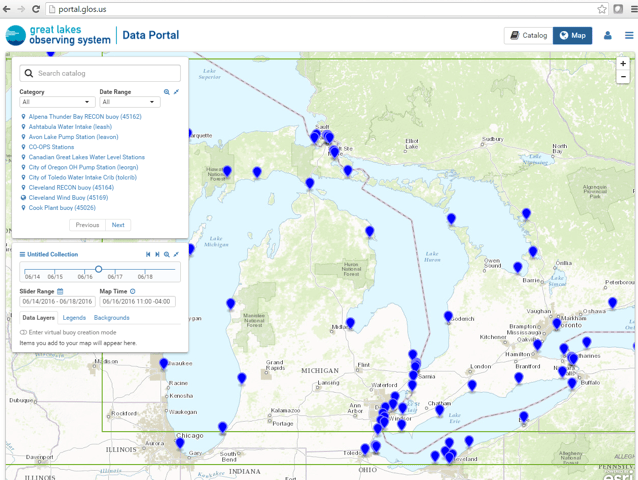
Task: Open Ashtabula Water Intake (leash)
Action: (70, 127)
